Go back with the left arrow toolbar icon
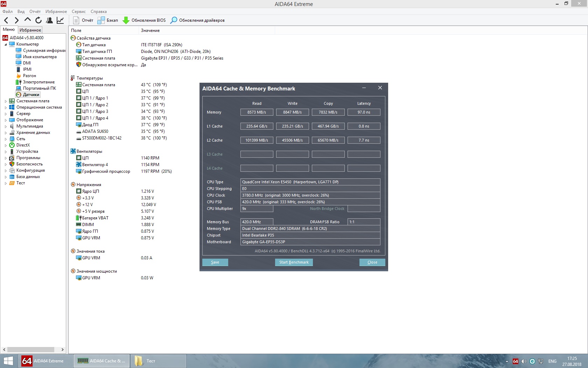 tap(6, 20)
